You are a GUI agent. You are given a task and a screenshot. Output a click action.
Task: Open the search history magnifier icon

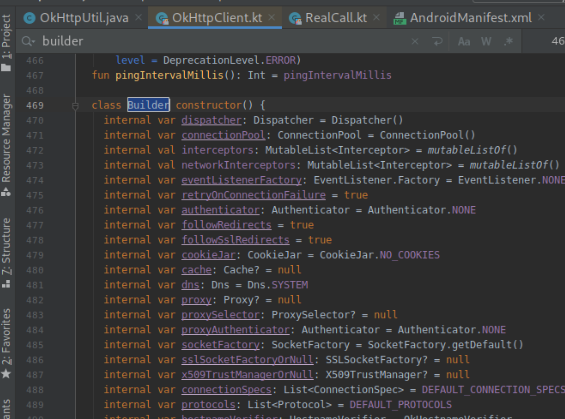[28, 41]
